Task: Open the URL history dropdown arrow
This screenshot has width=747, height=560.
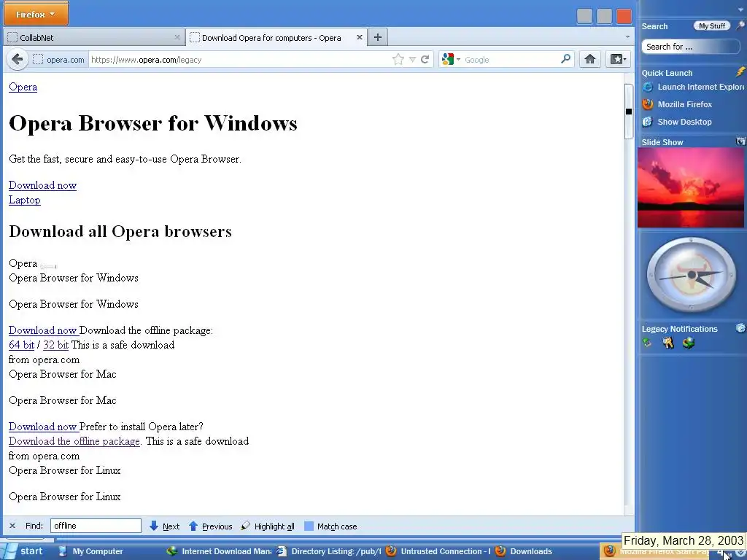Action: tap(413, 60)
